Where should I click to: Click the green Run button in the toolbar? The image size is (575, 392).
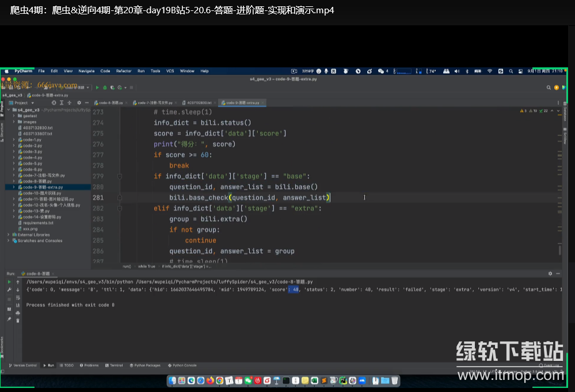tap(97, 87)
